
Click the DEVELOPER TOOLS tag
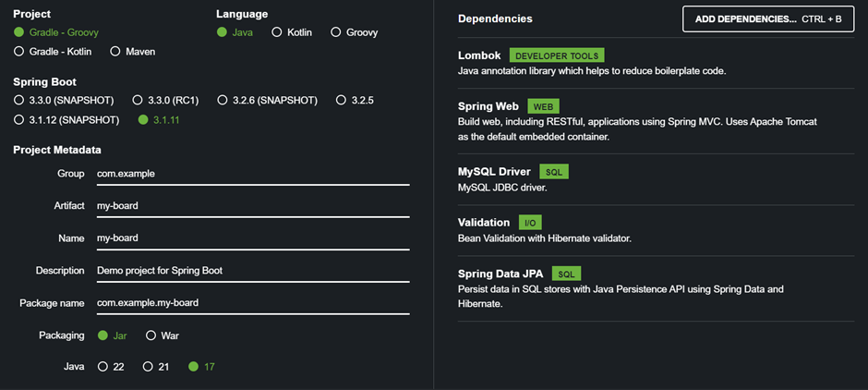pyautogui.click(x=557, y=55)
